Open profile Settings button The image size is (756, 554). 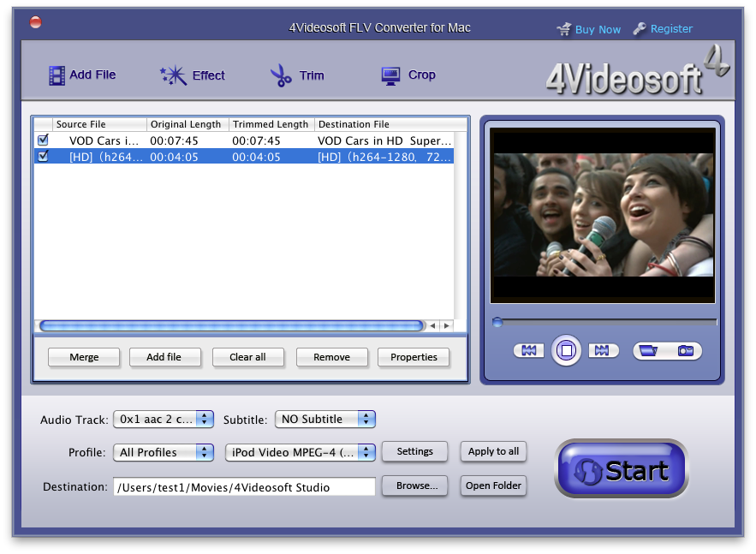(x=414, y=451)
